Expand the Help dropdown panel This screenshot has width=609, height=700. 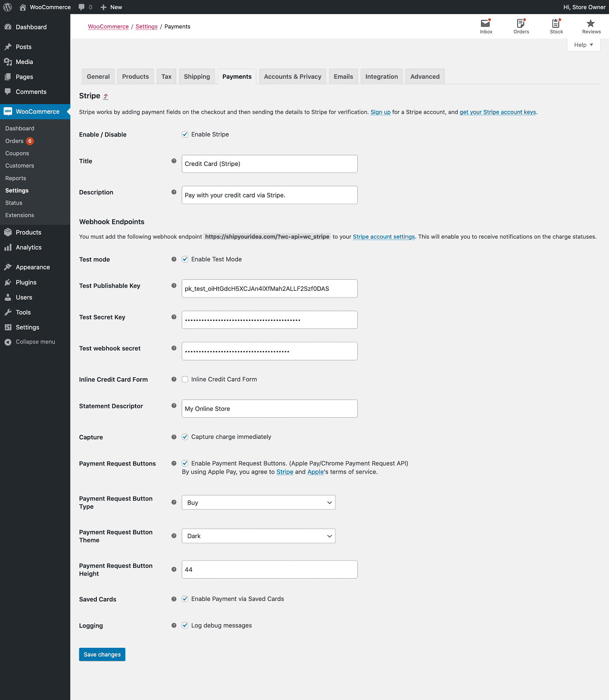pos(583,45)
